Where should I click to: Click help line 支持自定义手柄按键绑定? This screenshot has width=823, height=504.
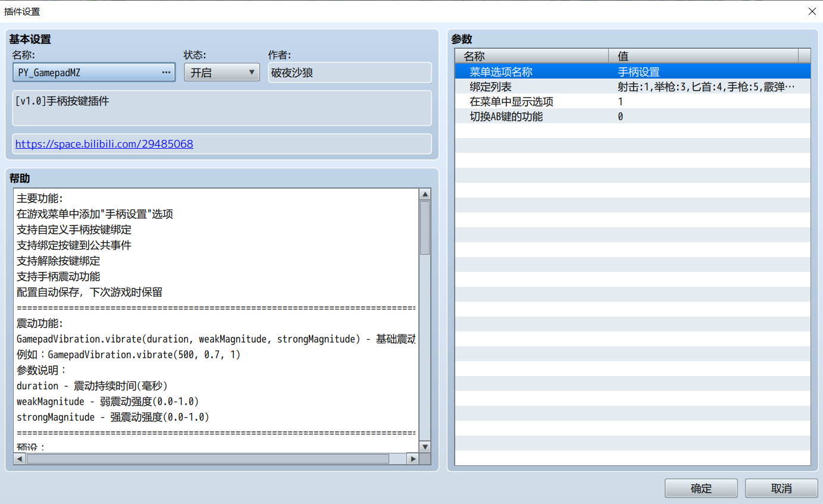[x=74, y=230]
